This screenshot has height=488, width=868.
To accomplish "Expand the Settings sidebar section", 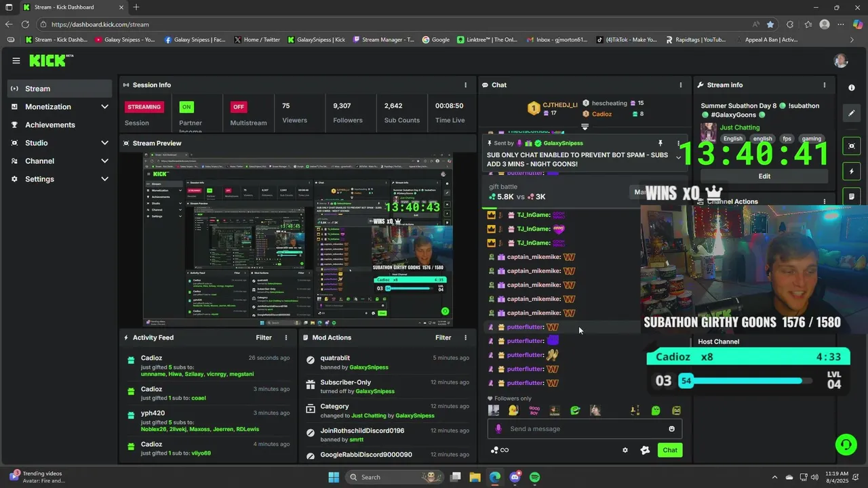I will click(104, 179).
